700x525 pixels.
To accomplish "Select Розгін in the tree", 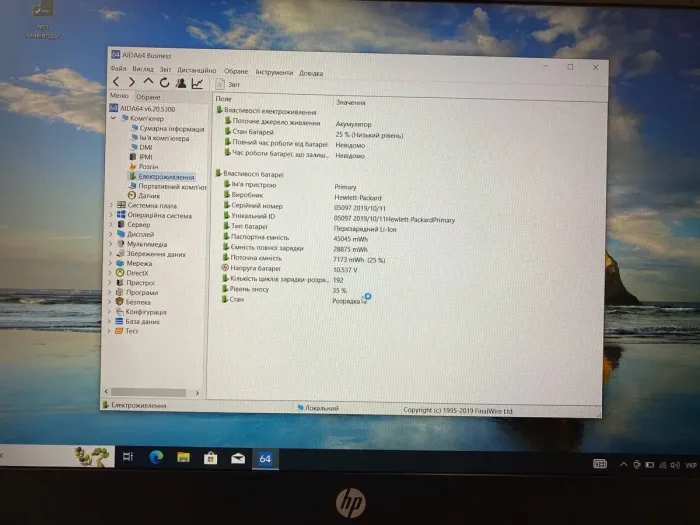I will pos(144,167).
